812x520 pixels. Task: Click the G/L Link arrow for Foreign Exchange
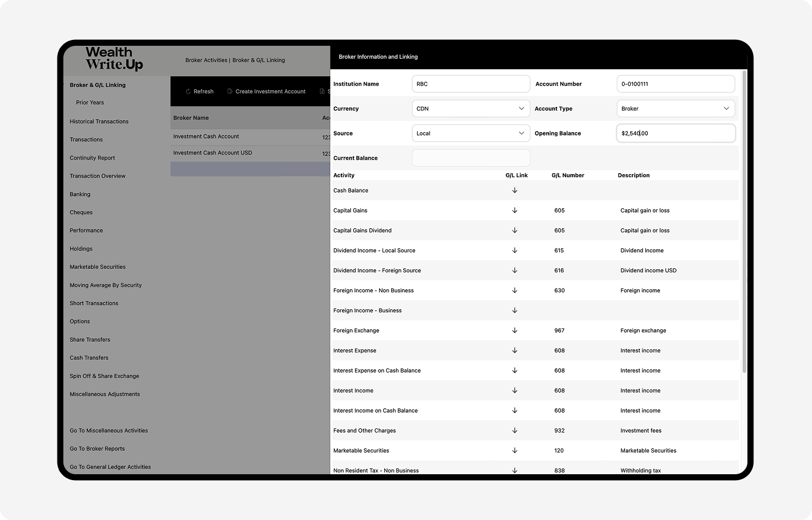(515, 330)
